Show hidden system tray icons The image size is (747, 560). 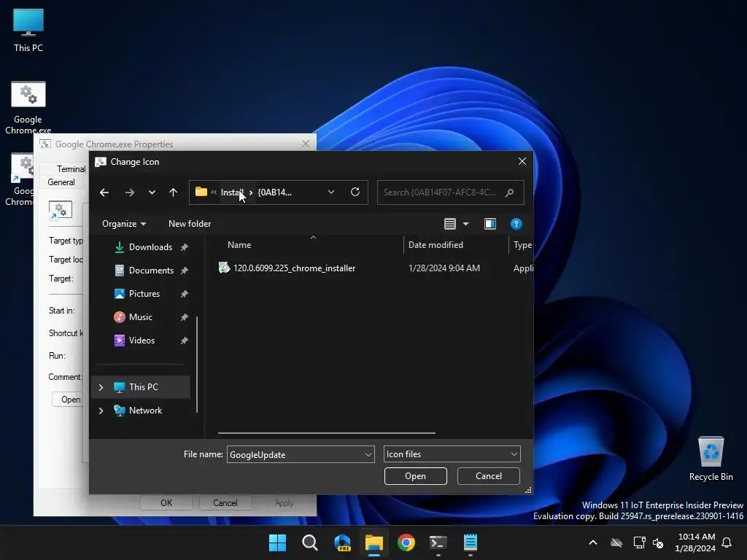593,542
